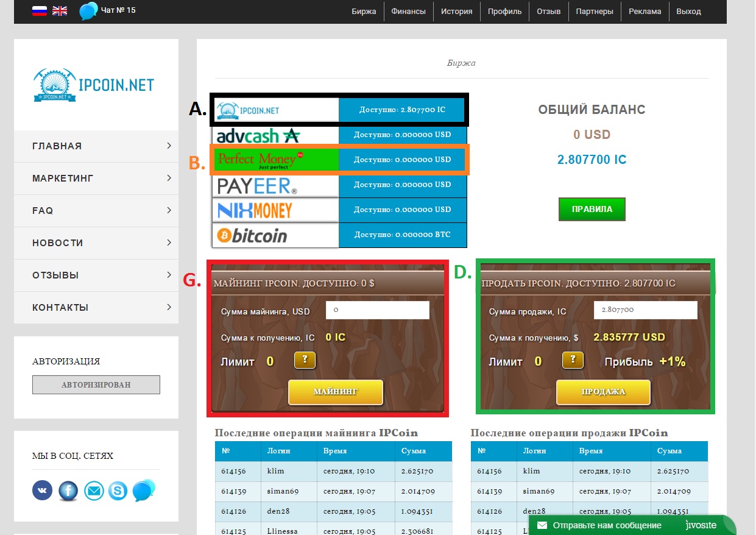Click the selling limit question mark help

pos(573,360)
